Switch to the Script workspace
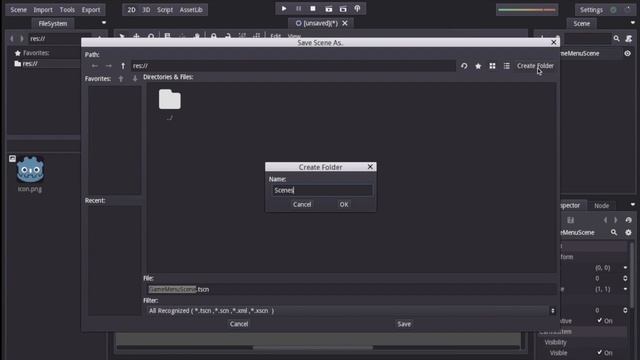640x360 pixels. [x=165, y=9]
